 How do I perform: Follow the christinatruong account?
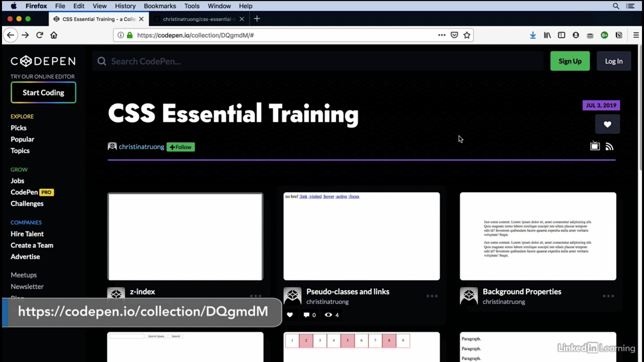coord(180,147)
